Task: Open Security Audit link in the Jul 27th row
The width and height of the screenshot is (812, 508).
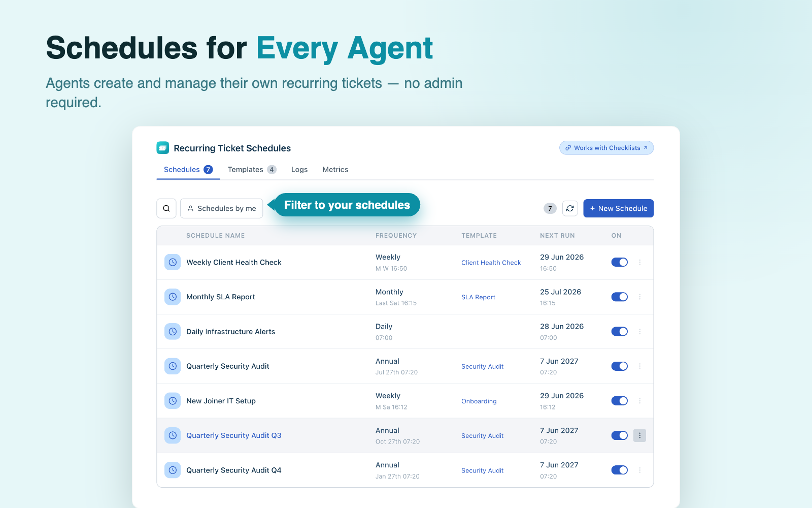Action: click(482, 366)
